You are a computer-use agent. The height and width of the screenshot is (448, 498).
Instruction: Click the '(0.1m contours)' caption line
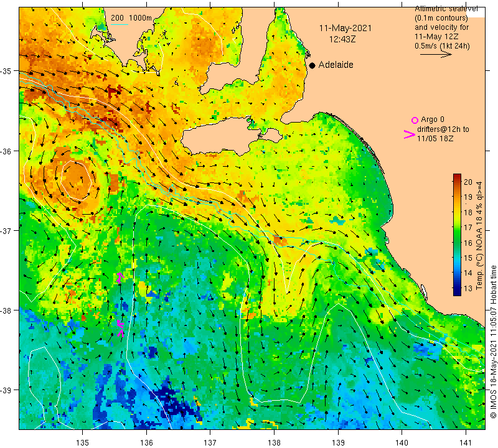click(x=441, y=18)
